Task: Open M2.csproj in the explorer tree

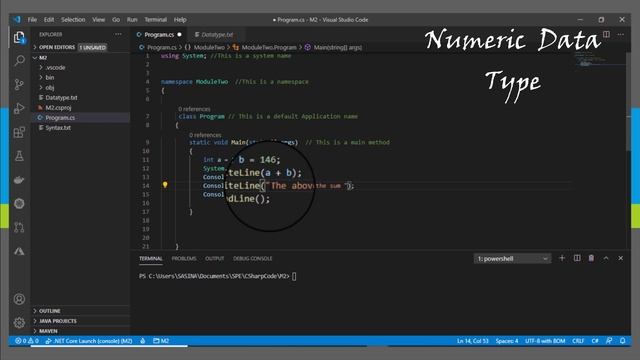Action: [58, 107]
